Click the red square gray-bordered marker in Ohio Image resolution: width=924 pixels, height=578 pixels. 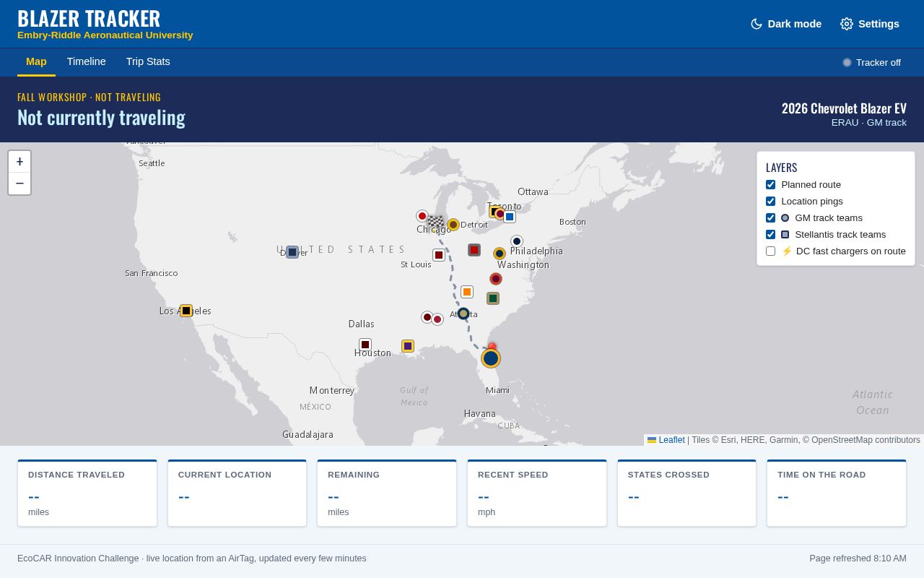tap(474, 250)
